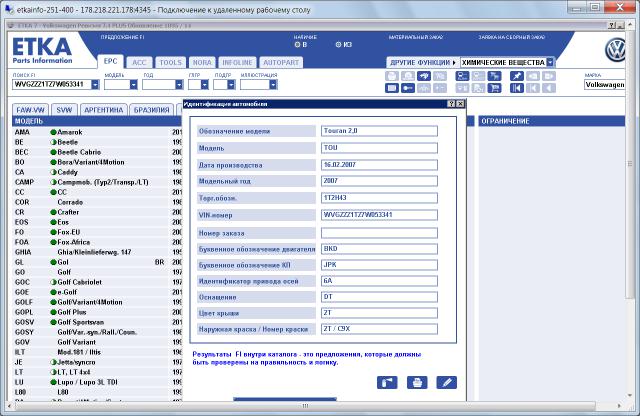The height and width of the screenshot is (416, 640).
Task: Select the Jetta/syncro model row
Action: [x=97, y=362]
